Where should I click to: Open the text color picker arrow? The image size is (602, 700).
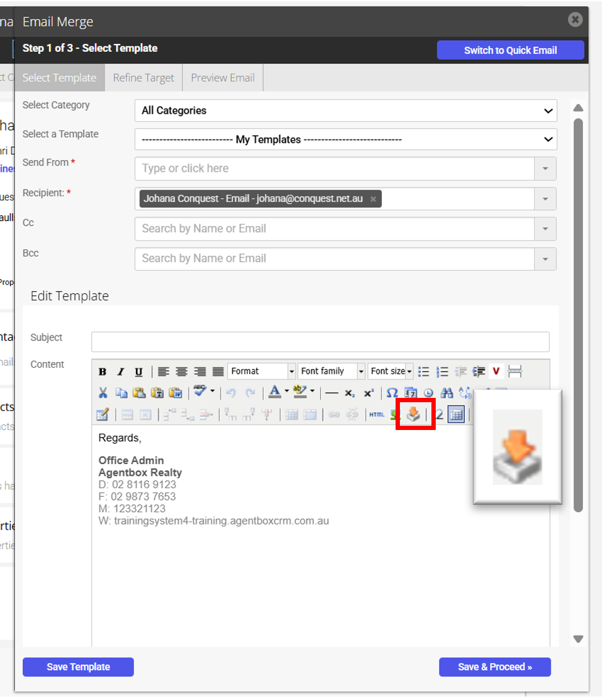[x=287, y=392]
